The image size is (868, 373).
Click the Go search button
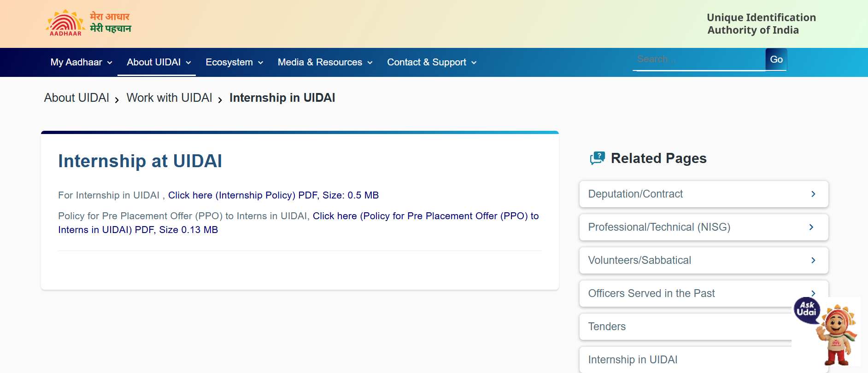[x=776, y=59]
